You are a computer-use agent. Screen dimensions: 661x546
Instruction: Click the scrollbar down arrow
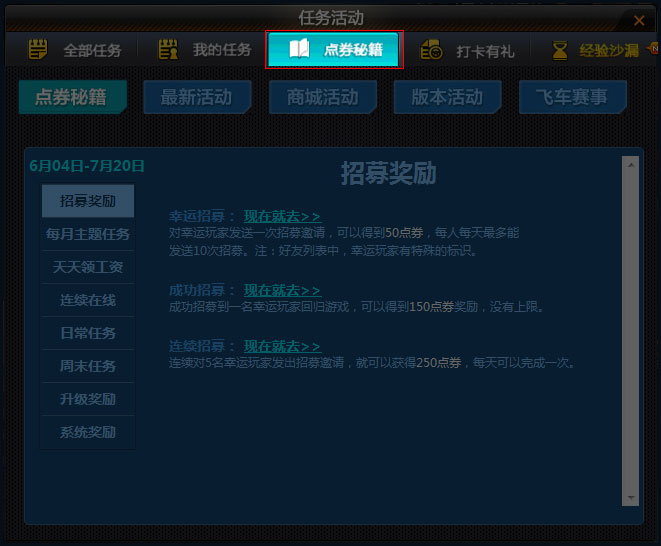pyautogui.click(x=631, y=498)
